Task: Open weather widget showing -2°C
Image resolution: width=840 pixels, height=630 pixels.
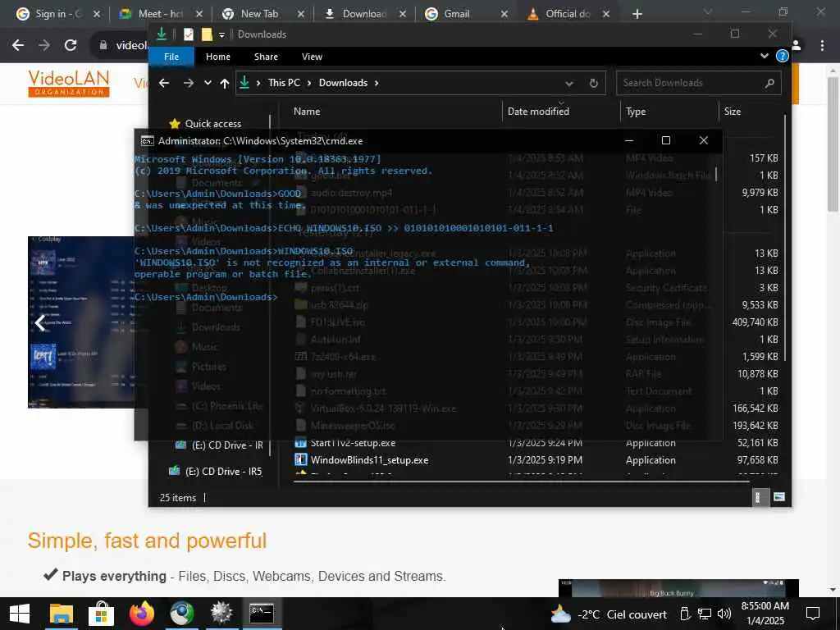Action: coord(609,615)
